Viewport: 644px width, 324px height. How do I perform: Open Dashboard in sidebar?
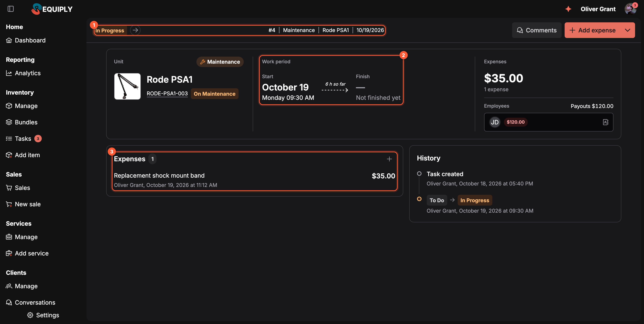tap(26, 40)
